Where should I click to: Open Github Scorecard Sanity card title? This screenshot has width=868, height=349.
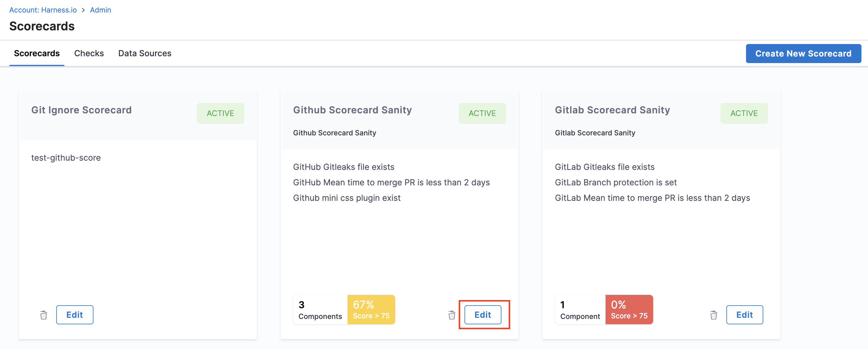point(352,110)
